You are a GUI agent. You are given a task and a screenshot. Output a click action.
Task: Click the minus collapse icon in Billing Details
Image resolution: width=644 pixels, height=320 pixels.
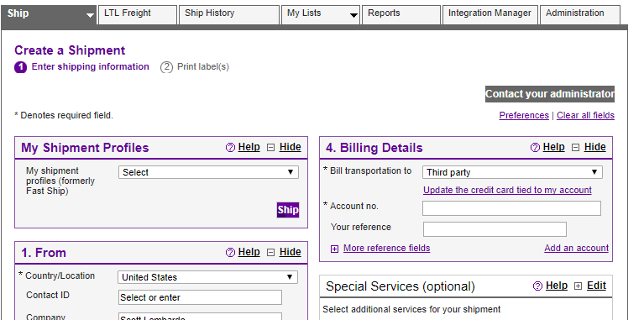pos(575,148)
